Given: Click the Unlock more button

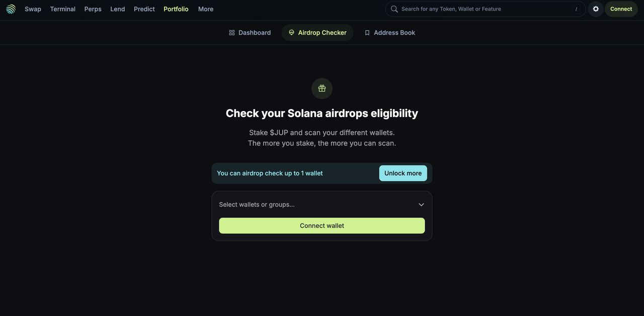Looking at the screenshot, I should click(x=403, y=173).
